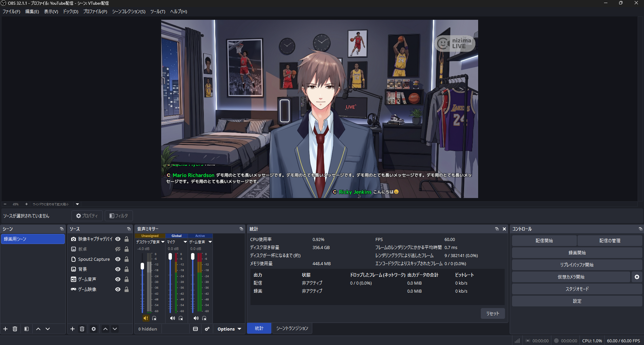Lock the 背景 source
Viewport: 644px width, 345px height.
click(127, 269)
